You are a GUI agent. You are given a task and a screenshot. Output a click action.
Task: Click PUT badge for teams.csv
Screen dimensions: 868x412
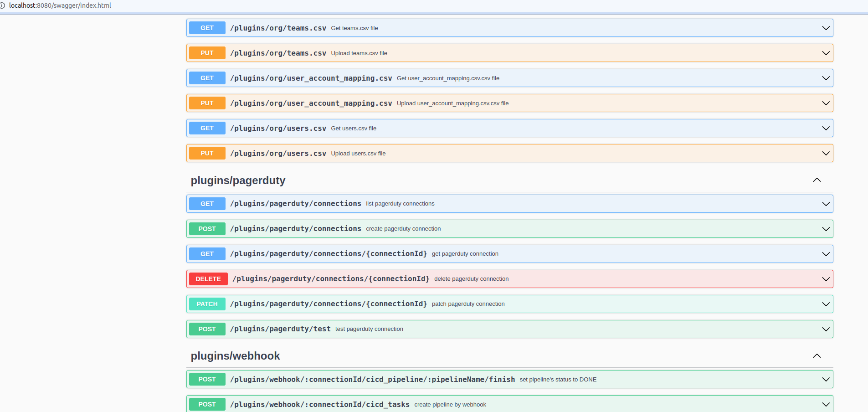[x=207, y=53]
